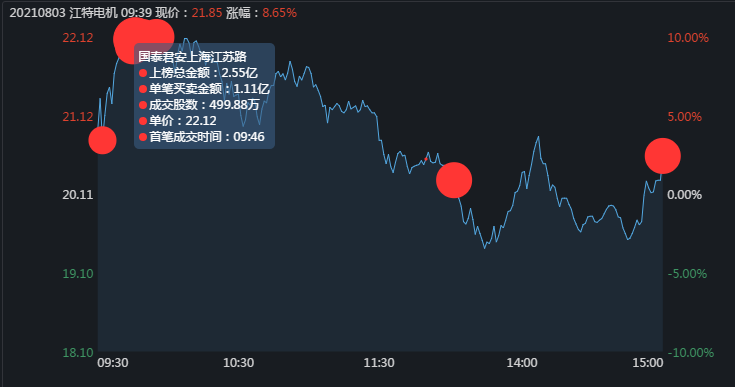This screenshot has width=735, height=387.
Task: Click the 上榜总金额 2.55亿 row
Action: pyautogui.click(x=198, y=73)
